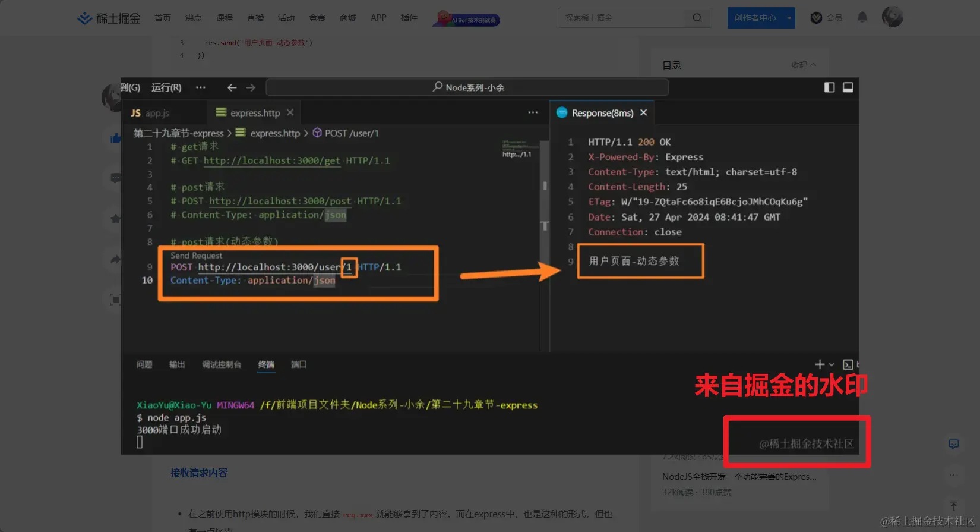Switch to the 输出 panel tab
The width and height of the screenshot is (980, 532).
(177, 364)
